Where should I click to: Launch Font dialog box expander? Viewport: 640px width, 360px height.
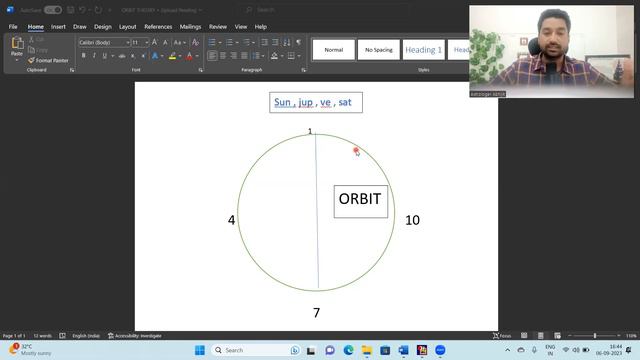click(200, 70)
